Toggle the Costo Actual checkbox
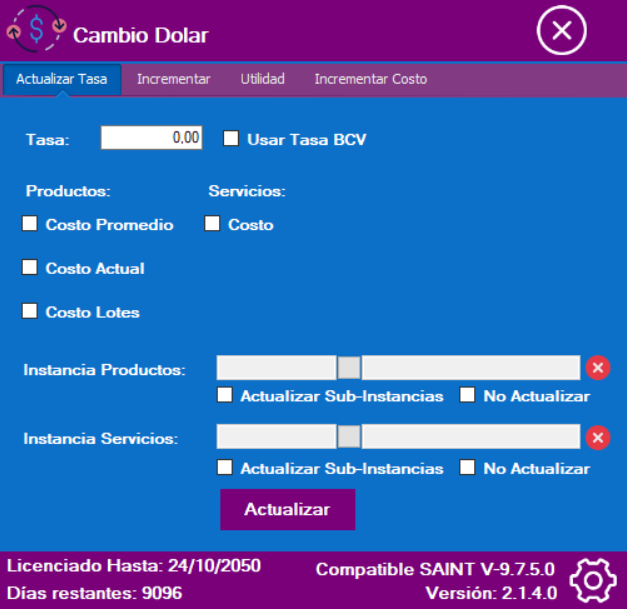 coord(30,268)
